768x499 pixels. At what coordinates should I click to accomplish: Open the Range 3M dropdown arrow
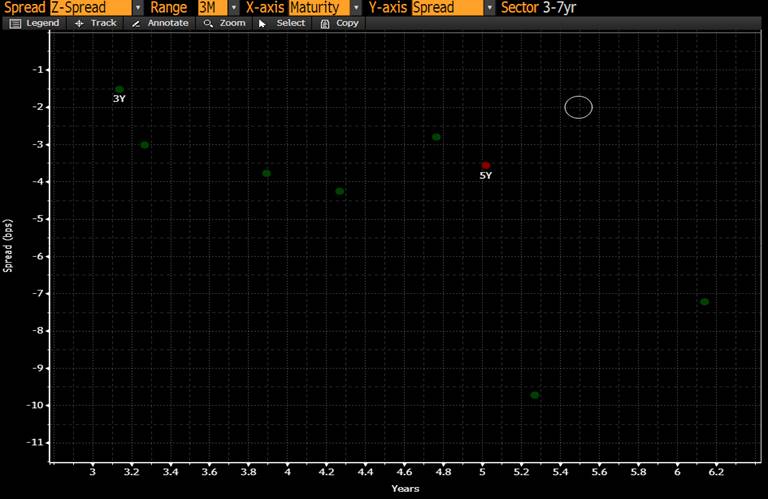[x=234, y=7]
